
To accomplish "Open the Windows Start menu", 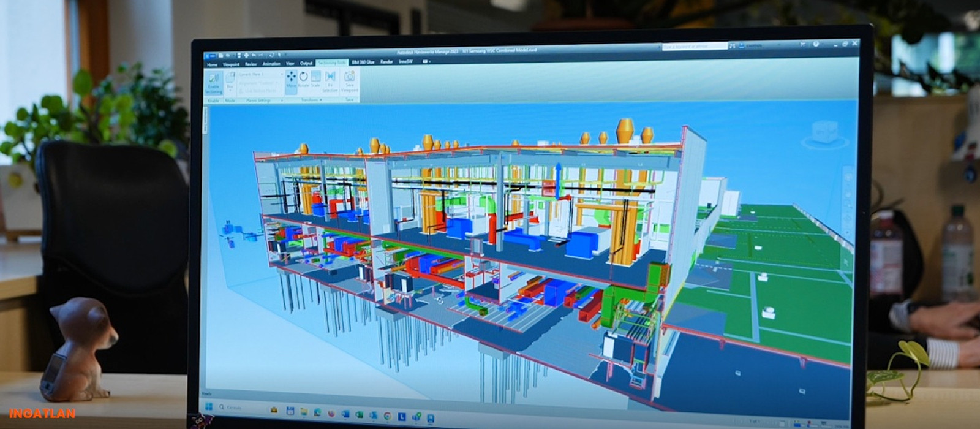I will 208,406.
